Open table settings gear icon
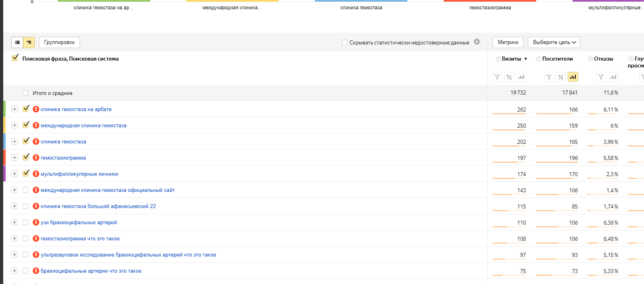The height and width of the screenshot is (284, 644). [477, 42]
